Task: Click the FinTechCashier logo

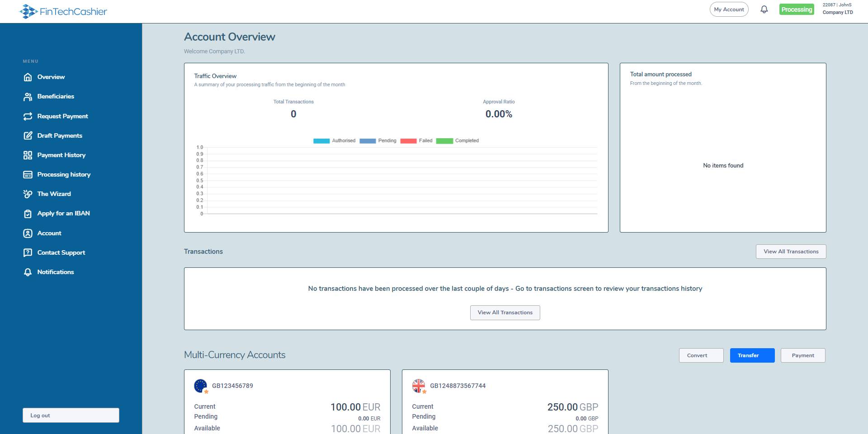Action: pyautogui.click(x=63, y=11)
